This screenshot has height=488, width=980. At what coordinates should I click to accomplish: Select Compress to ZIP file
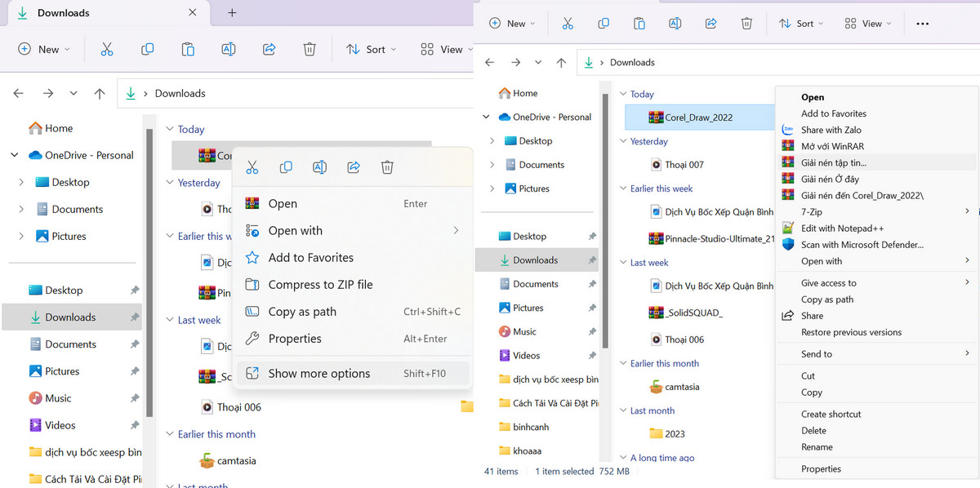pyautogui.click(x=320, y=285)
